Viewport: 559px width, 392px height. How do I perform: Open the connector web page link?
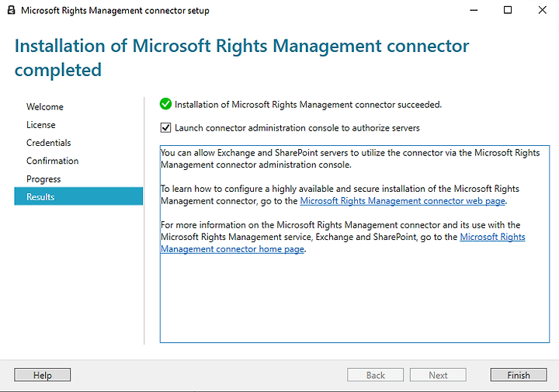402,201
